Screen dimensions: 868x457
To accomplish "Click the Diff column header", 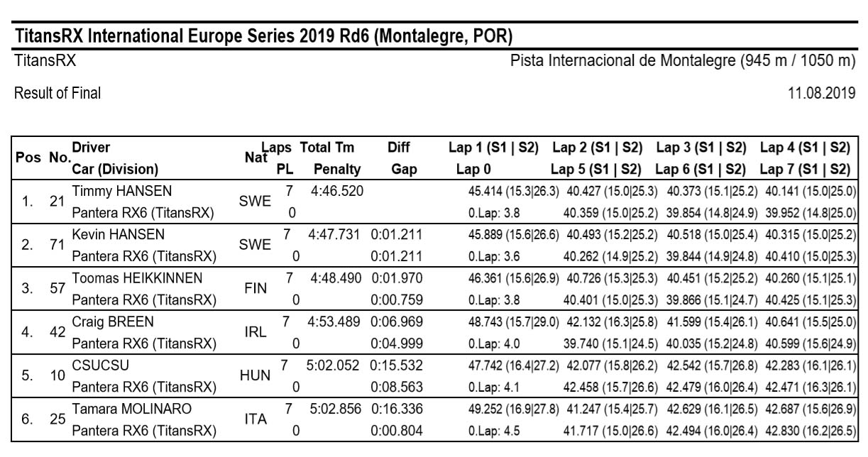I will click(398, 148).
